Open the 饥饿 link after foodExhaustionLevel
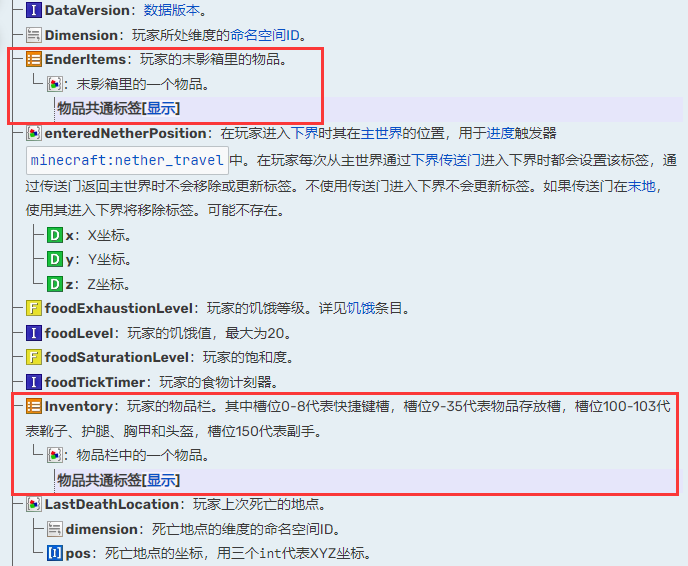688x566 pixels. click(361, 308)
